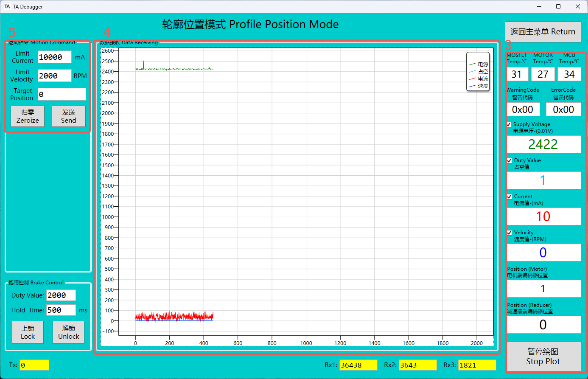This screenshot has width=588, height=379.
Task: Click the green supply voltage trace
Action: 174,69
